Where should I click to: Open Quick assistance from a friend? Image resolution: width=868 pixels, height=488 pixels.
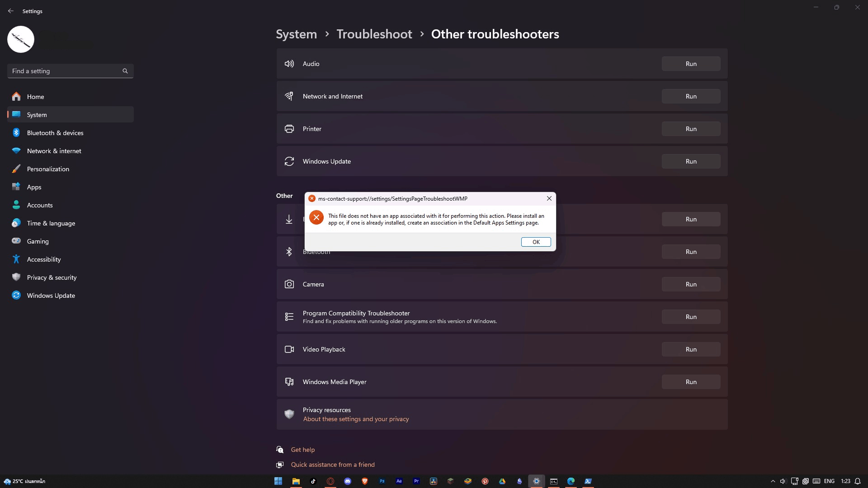tap(333, 465)
